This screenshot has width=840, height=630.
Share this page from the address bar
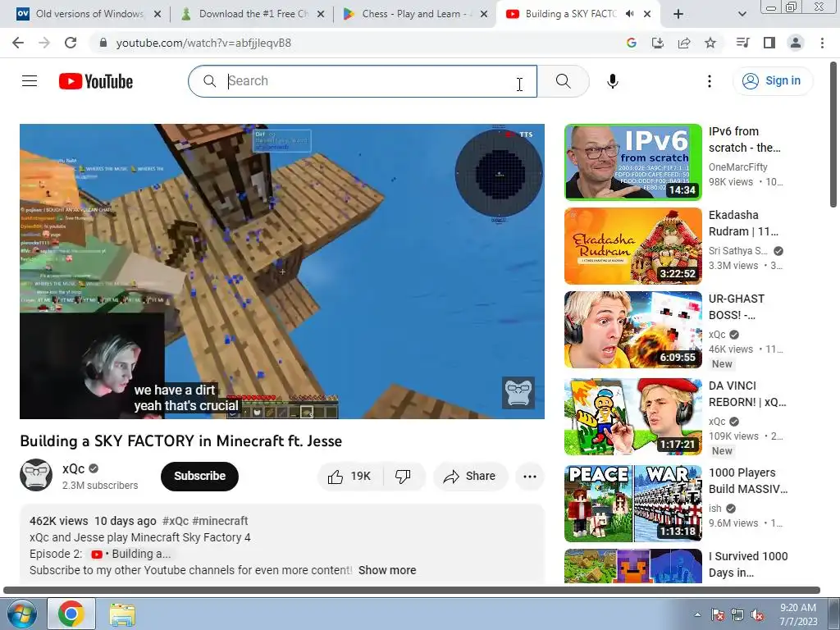684,43
